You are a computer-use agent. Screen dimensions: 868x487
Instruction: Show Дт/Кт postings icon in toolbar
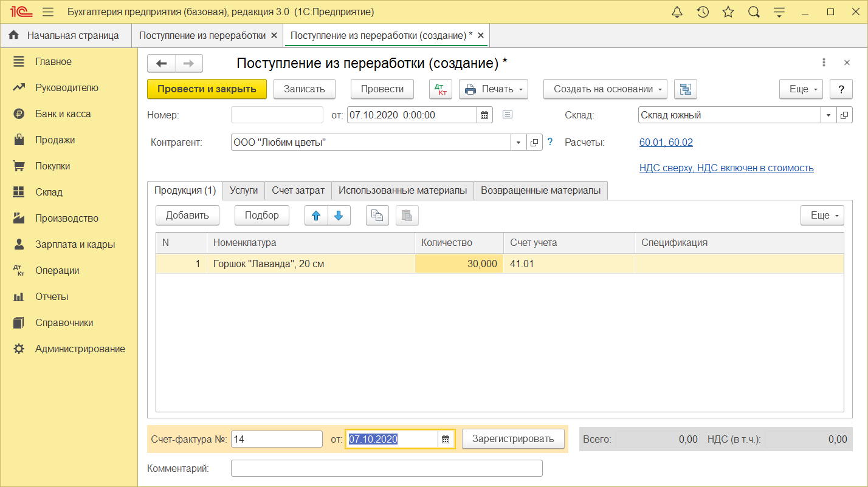coord(441,89)
